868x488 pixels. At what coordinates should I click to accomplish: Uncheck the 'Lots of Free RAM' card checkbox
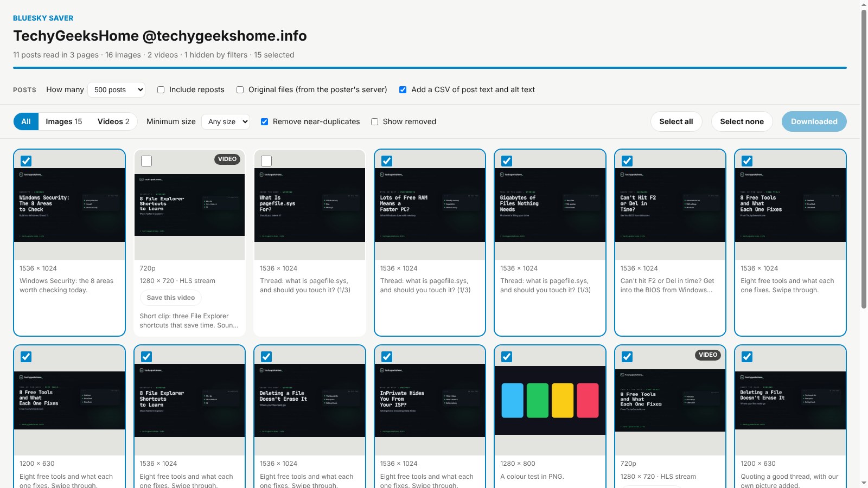(387, 161)
